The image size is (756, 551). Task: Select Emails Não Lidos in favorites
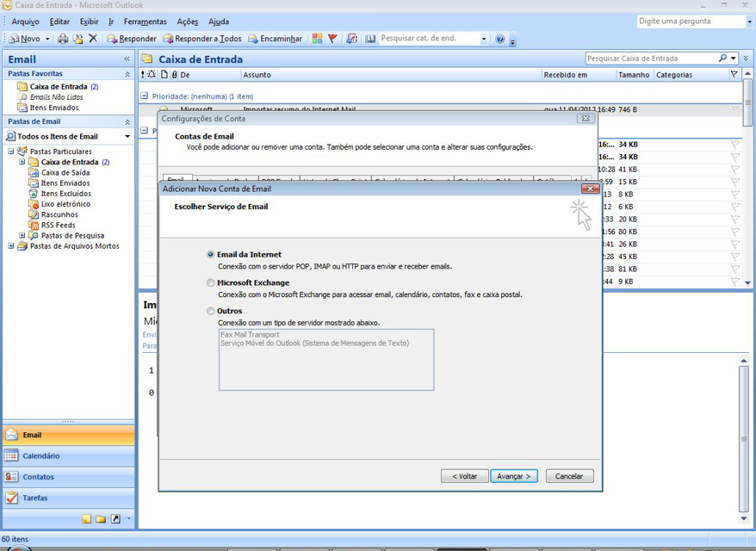[57, 97]
